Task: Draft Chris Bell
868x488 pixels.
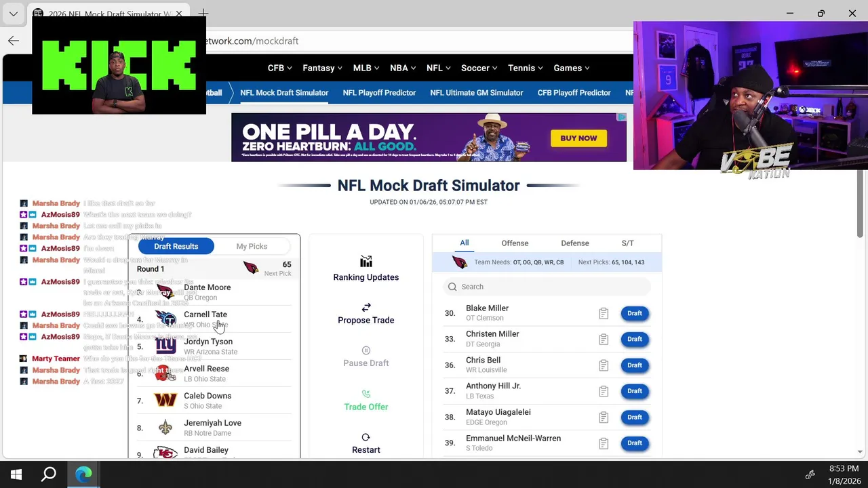Action: click(x=635, y=365)
